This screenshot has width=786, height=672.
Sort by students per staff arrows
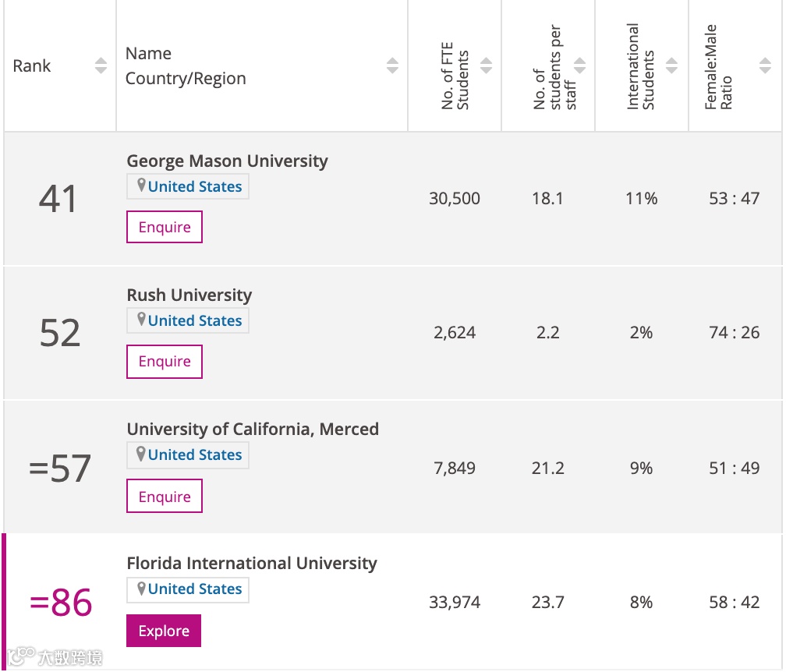point(579,66)
